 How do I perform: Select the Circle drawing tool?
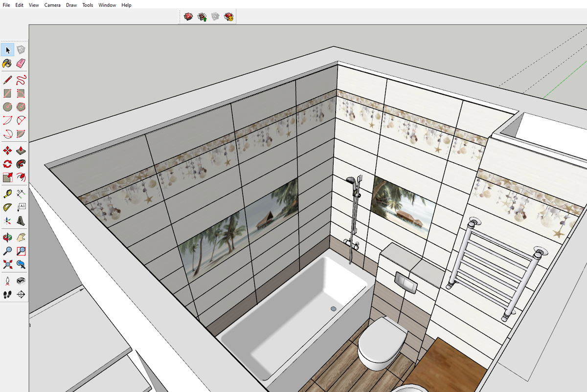7,107
